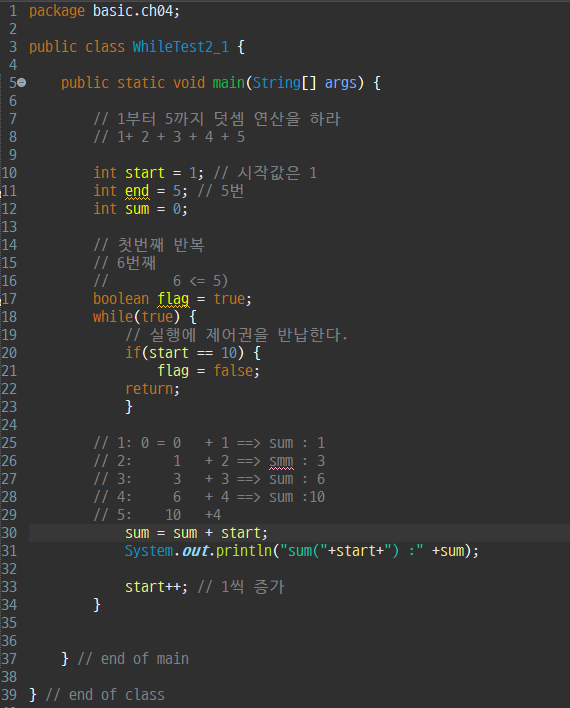Click line number 30 in the gutter
The image size is (570, 708).
(9, 533)
